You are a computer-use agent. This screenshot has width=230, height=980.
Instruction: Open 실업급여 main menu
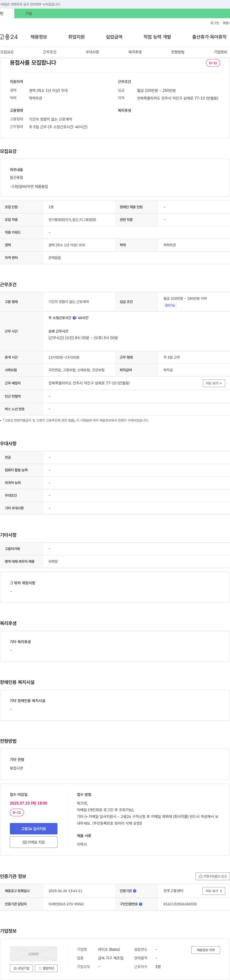114,37
